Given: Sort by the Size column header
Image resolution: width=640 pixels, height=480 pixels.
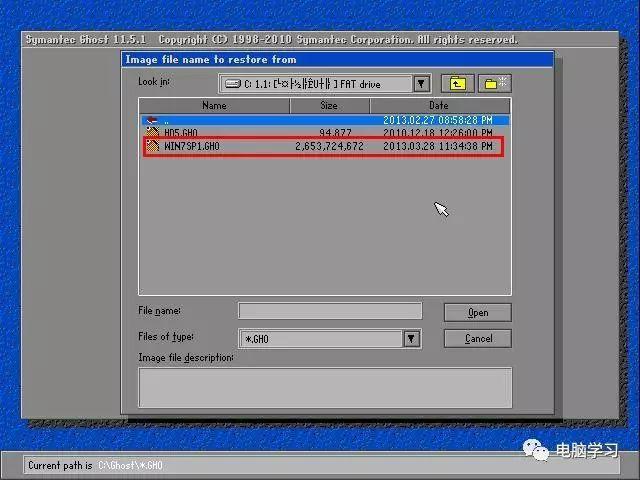Looking at the screenshot, I should (329, 106).
